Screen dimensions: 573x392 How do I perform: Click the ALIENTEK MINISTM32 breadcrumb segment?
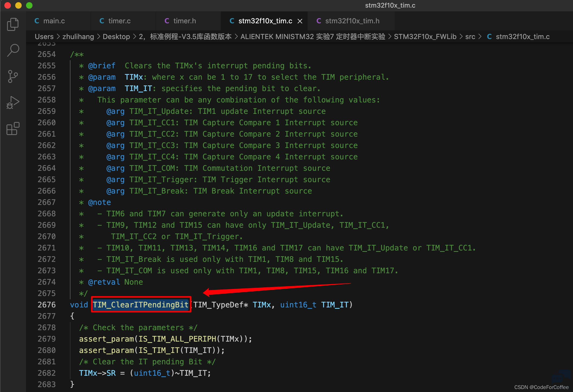(x=313, y=37)
